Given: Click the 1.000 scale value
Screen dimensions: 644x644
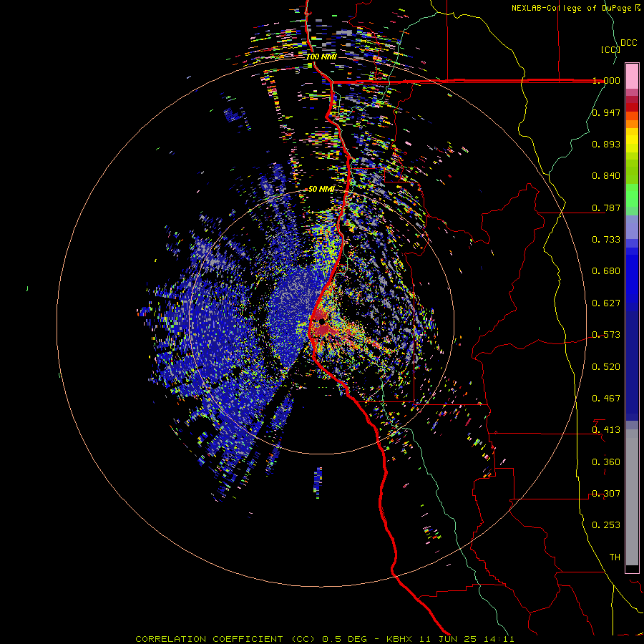Looking at the screenshot, I should point(606,80).
